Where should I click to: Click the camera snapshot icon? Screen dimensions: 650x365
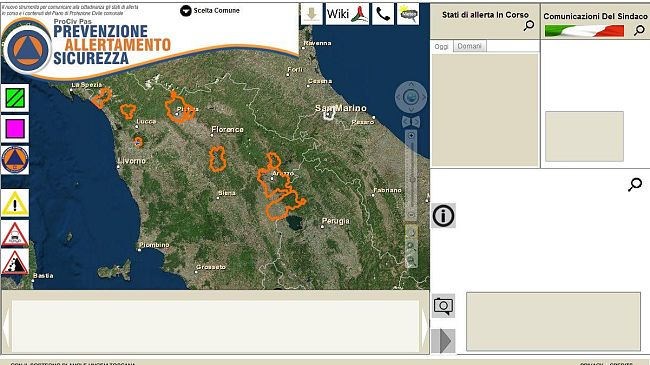443,306
